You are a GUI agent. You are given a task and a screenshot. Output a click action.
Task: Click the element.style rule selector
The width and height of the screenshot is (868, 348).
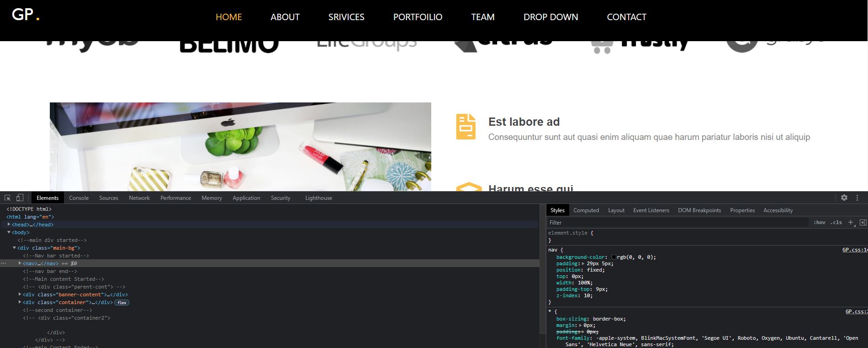(x=568, y=233)
